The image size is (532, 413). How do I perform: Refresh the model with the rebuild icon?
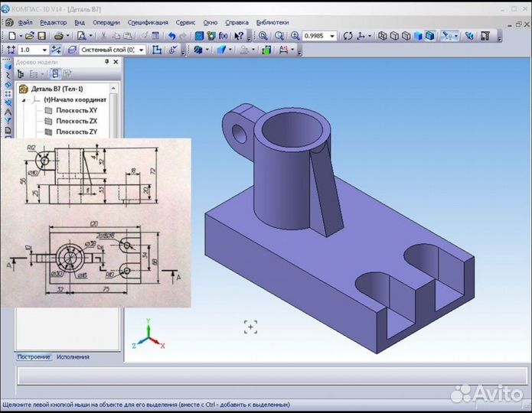pyautogui.click(x=469, y=36)
